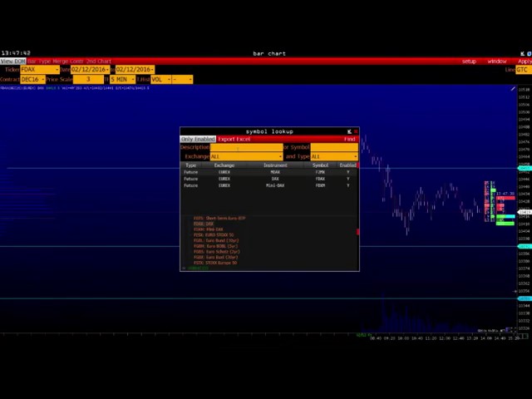Open the histogram dropdown showing VOL
The width and height of the screenshot is (532, 399).
pos(160,80)
